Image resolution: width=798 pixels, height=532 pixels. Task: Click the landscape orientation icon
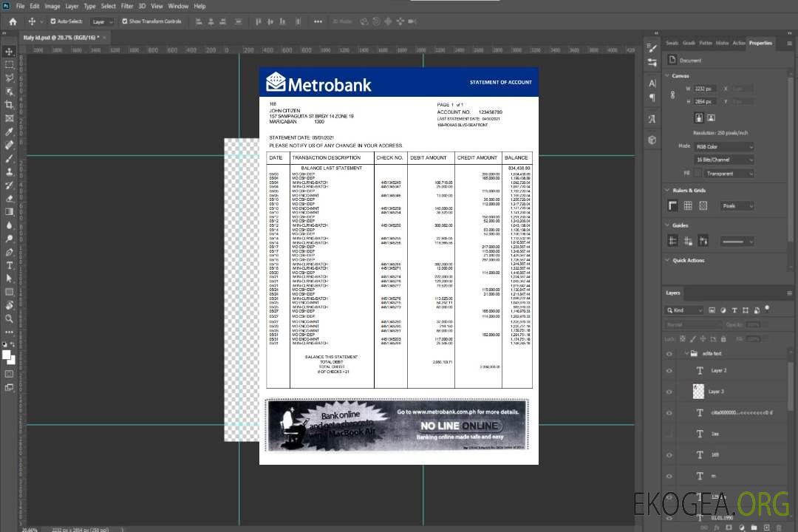712,117
